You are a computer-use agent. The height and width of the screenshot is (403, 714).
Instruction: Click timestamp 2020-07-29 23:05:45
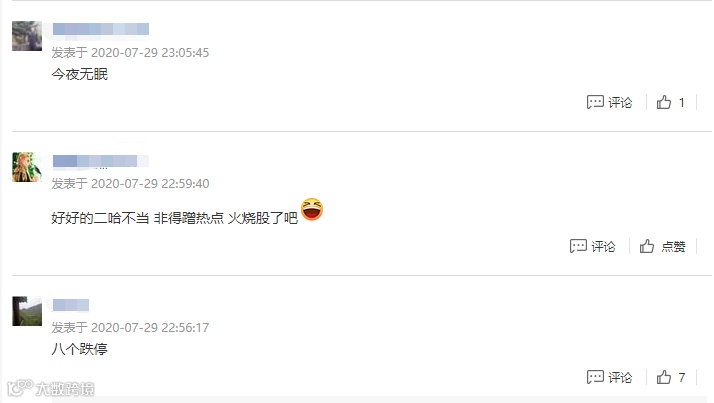[150, 52]
